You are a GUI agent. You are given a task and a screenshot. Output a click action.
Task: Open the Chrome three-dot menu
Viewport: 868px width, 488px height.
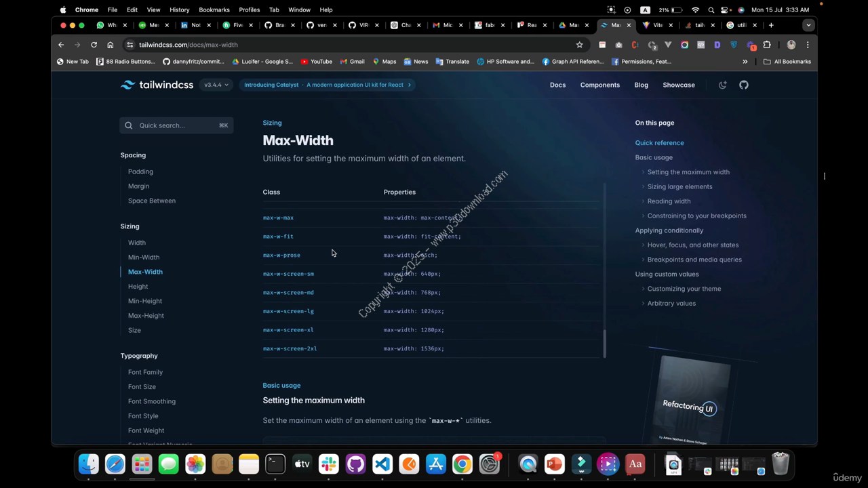pyautogui.click(x=808, y=45)
